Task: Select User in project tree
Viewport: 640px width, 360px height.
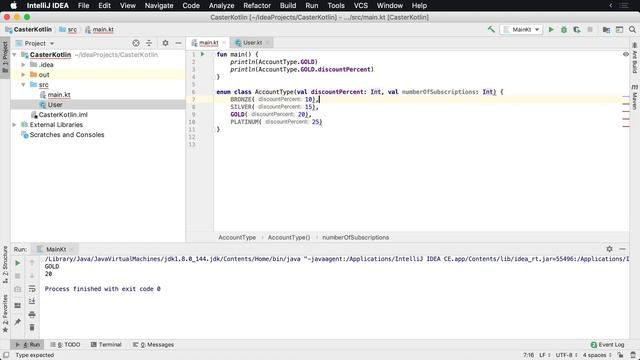Action: tap(55, 104)
